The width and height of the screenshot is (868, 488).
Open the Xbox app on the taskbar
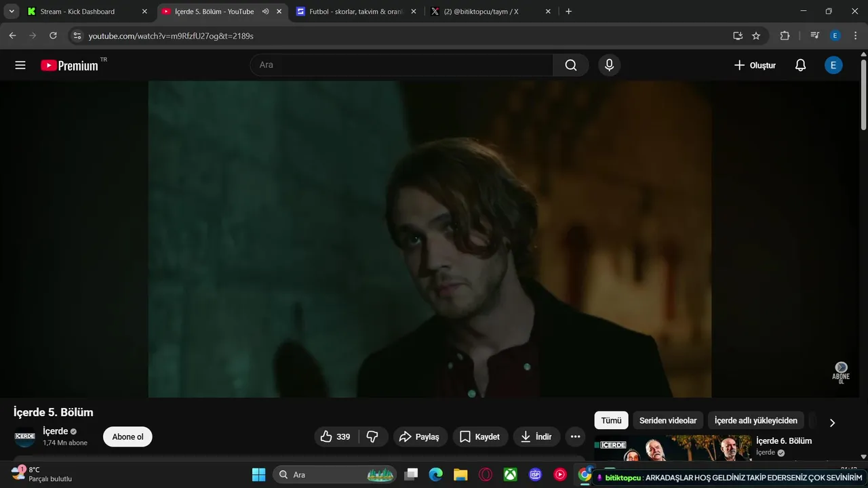511,474
